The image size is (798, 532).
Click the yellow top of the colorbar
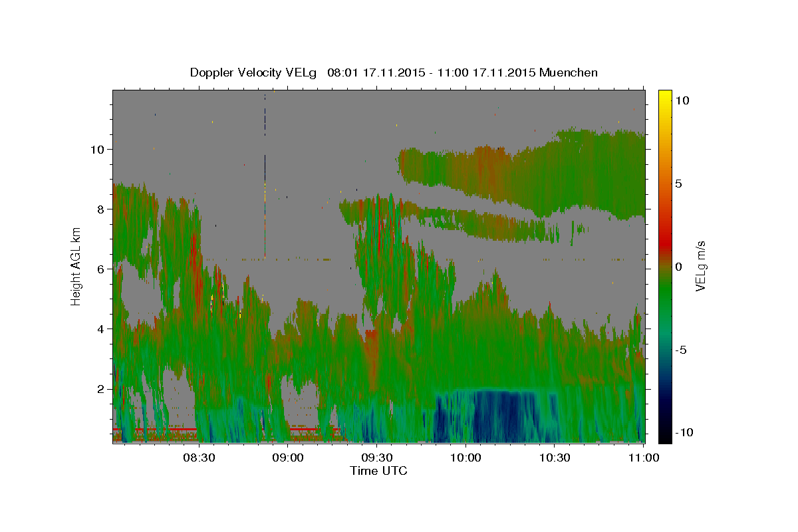665,96
